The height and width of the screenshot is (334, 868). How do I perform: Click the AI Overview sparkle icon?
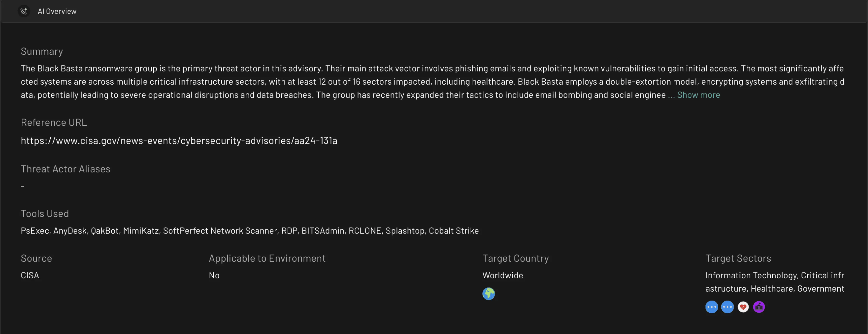(24, 11)
